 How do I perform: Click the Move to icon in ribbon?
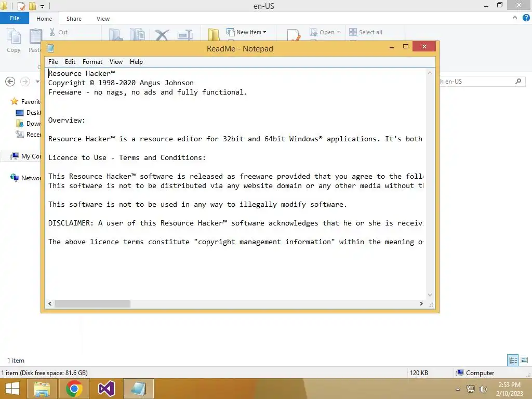116,35
